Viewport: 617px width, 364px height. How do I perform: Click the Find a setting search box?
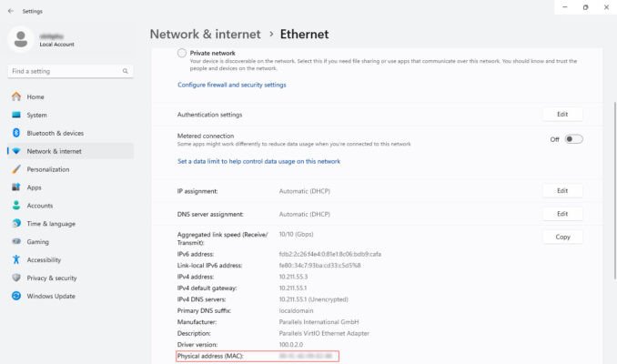pyautogui.click(x=70, y=71)
